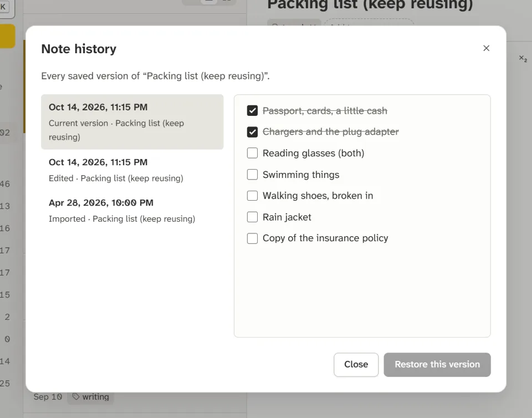The image size is (532, 418).
Task: Click the 'Copy of the insurance policy' label
Action: [x=325, y=238]
